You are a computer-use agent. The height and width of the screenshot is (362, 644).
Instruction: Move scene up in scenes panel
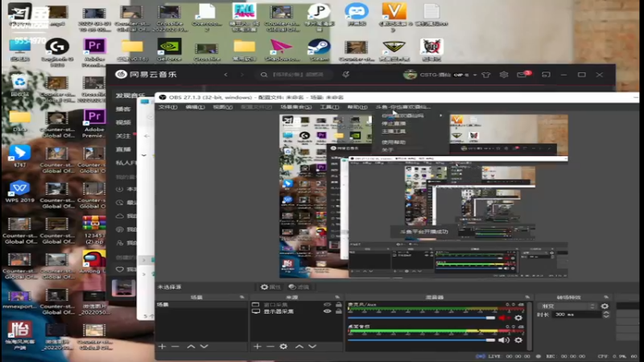coord(191,347)
